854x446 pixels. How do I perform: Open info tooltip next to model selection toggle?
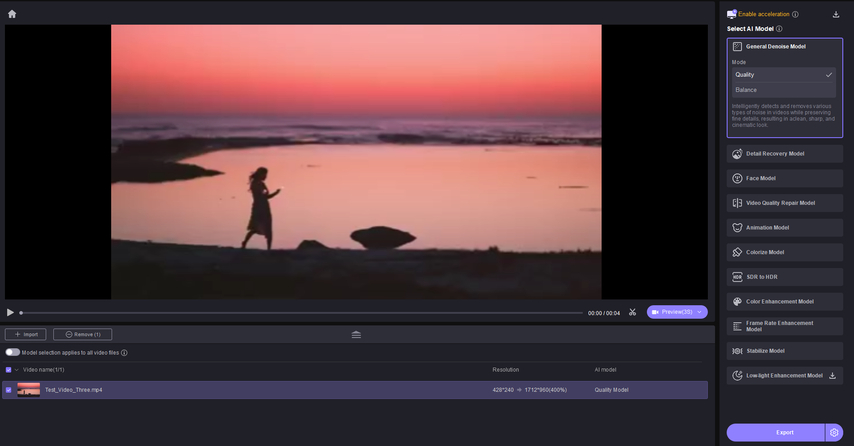(x=124, y=353)
